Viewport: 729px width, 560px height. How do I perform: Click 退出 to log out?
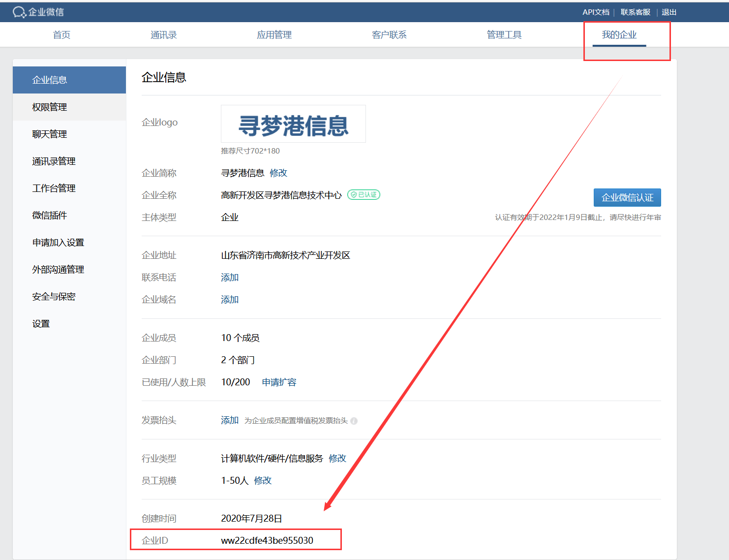coord(669,12)
